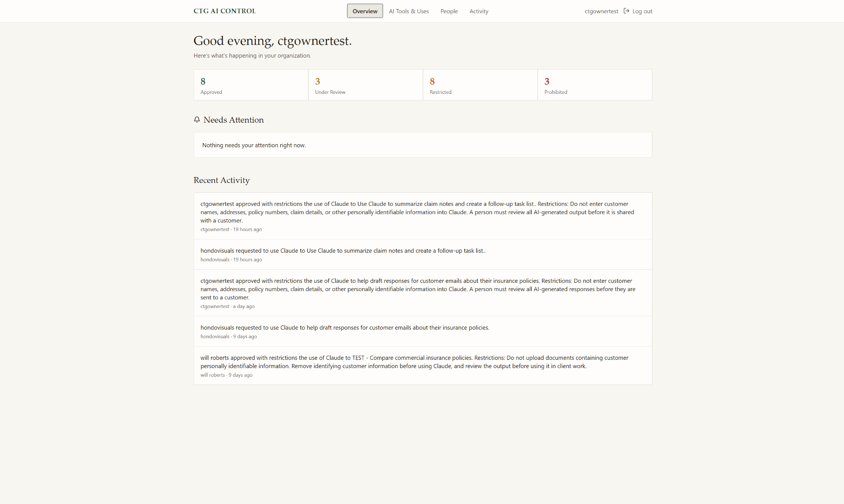
Task: Open the Activity tab
Action: [x=479, y=11]
